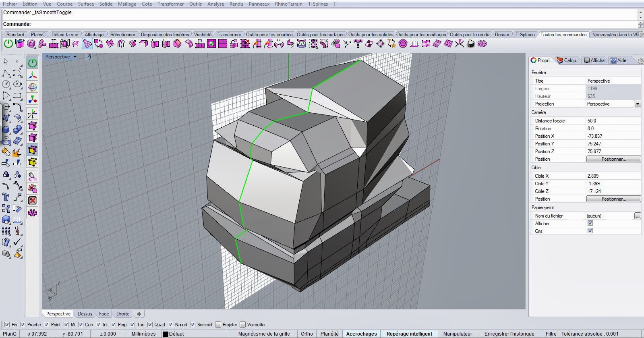
Task: Click the green T-Splines power toggle icon in the top toolbar
Action: coord(8,44)
